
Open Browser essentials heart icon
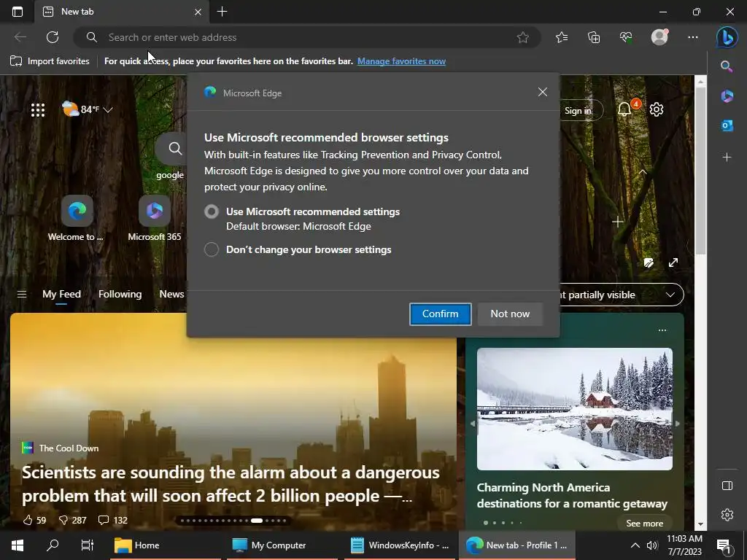tap(626, 37)
